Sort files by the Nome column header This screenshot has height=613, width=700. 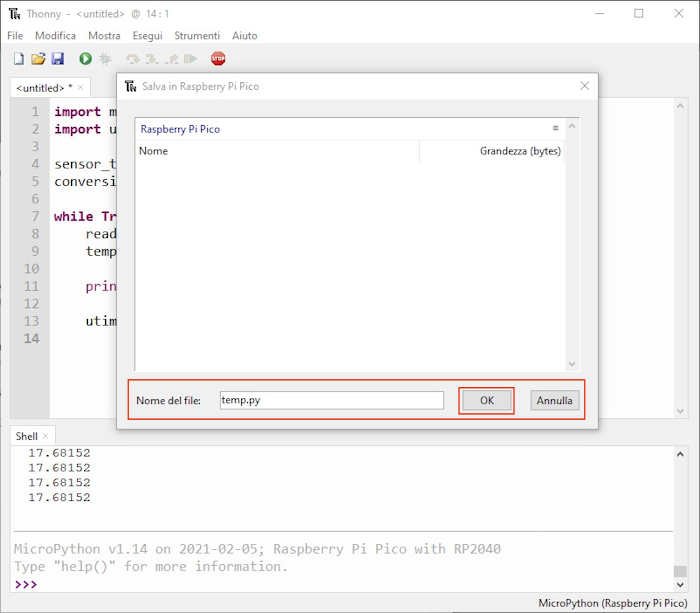(x=154, y=151)
